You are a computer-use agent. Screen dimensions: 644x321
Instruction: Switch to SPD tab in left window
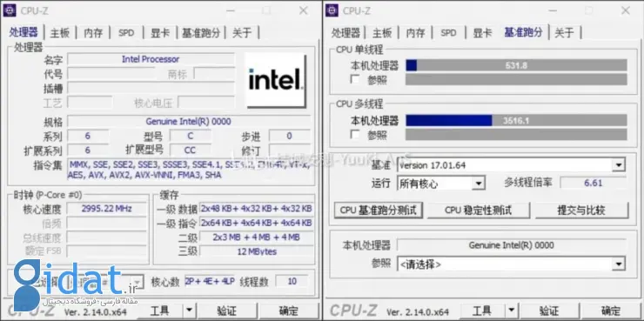click(126, 33)
